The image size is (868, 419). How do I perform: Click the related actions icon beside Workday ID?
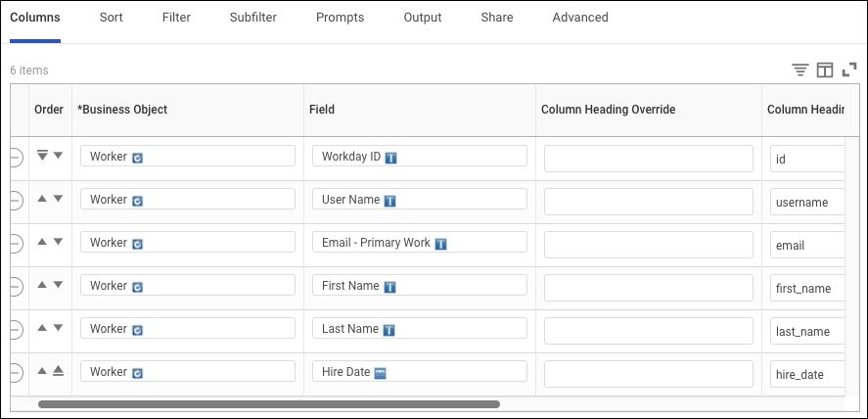[x=390, y=157]
